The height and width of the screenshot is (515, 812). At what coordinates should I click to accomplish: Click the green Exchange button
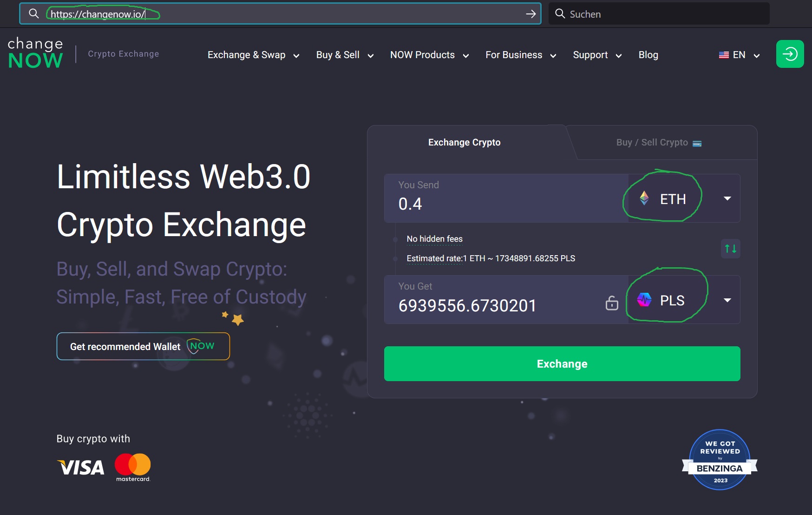[562, 363]
